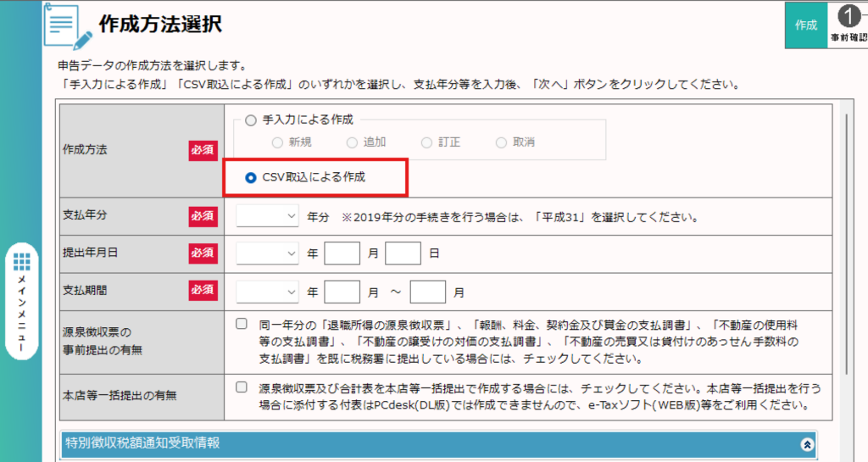
Task: Open the 支払年分 era dropdown
Action: (x=267, y=216)
